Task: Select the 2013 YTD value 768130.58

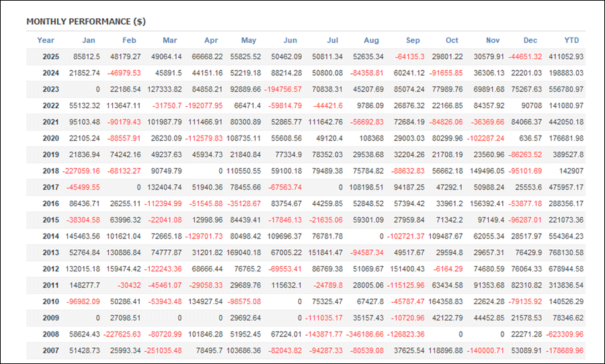Action: (x=565, y=253)
